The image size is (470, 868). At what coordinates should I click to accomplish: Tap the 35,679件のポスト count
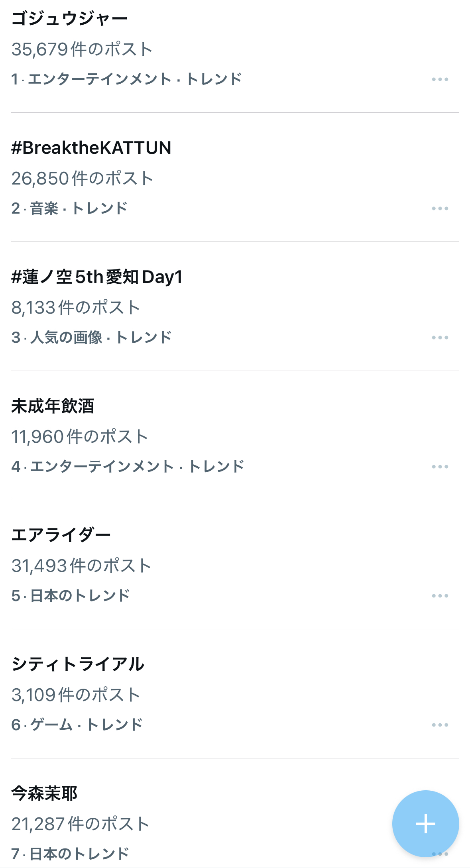coord(82,49)
